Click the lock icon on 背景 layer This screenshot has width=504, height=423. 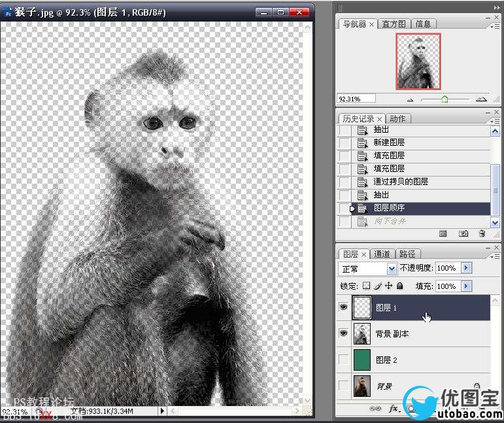[477, 385]
